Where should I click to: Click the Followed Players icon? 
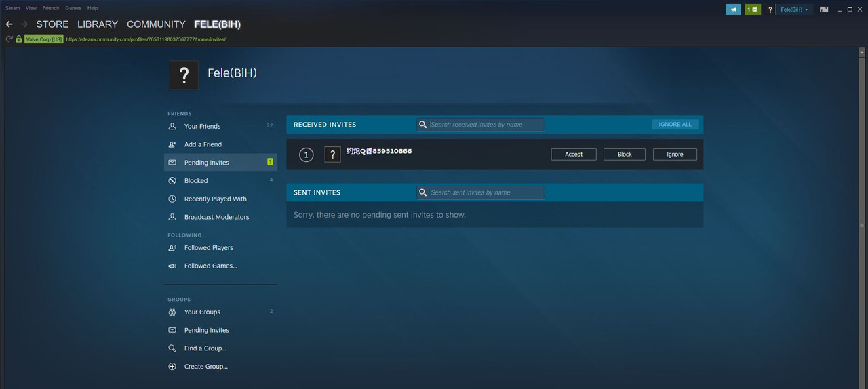pyautogui.click(x=172, y=248)
